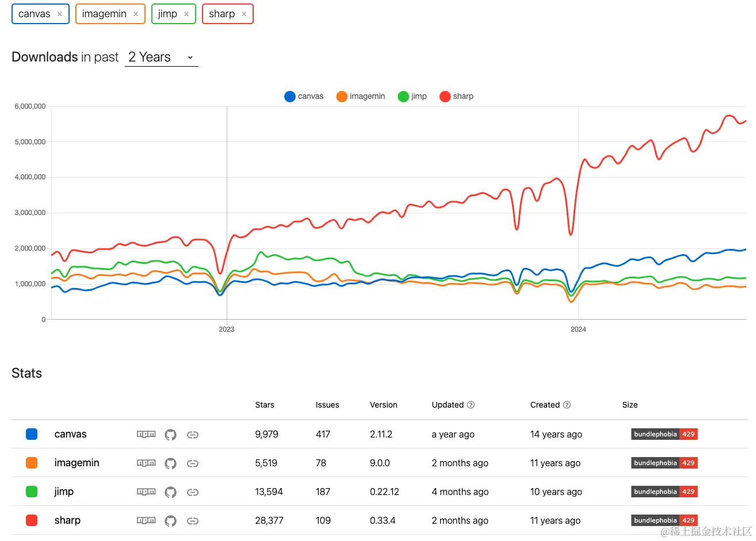756x541 pixels.
Task: Click the 417 issues value
Action: tap(323, 434)
